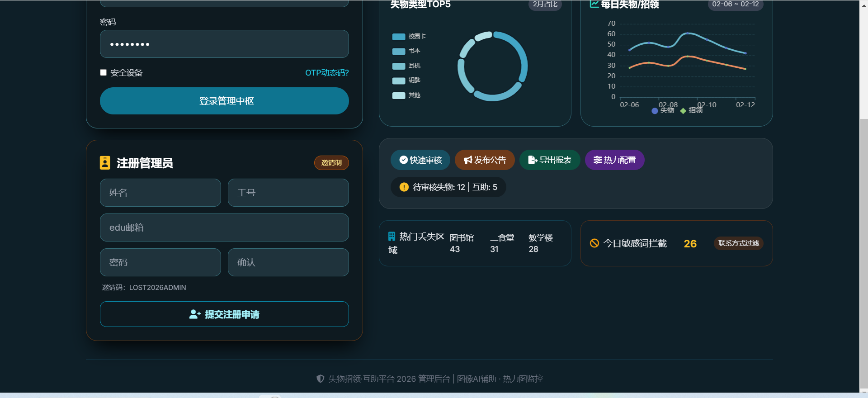868x398 pixels.
Task: Click the sliders icon in 热力配置
Action: click(x=598, y=160)
